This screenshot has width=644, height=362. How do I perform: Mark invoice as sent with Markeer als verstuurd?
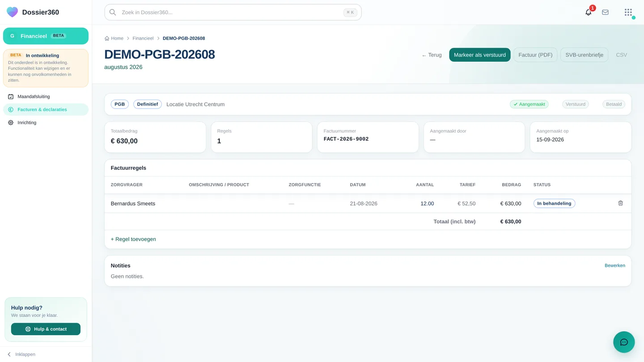coord(480,55)
